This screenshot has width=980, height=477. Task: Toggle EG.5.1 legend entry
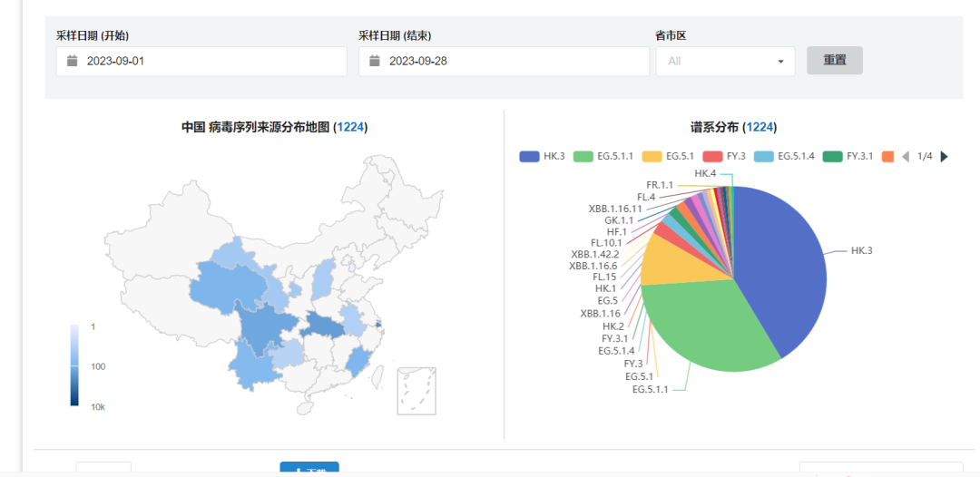pyautogui.click(x=668, y=157)
